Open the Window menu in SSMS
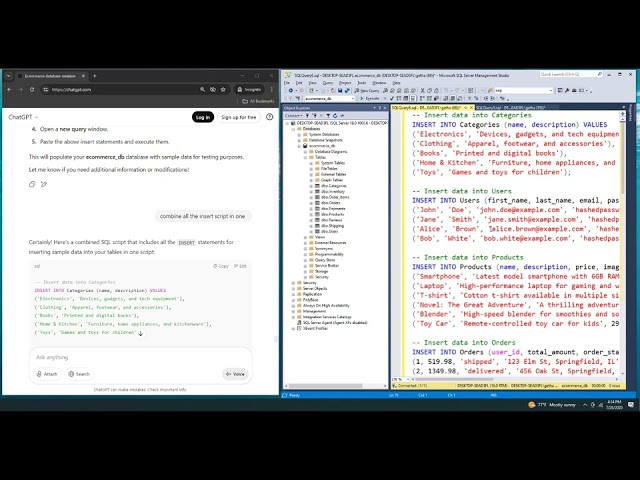This screenshot has height=480, width=640. 379,82
